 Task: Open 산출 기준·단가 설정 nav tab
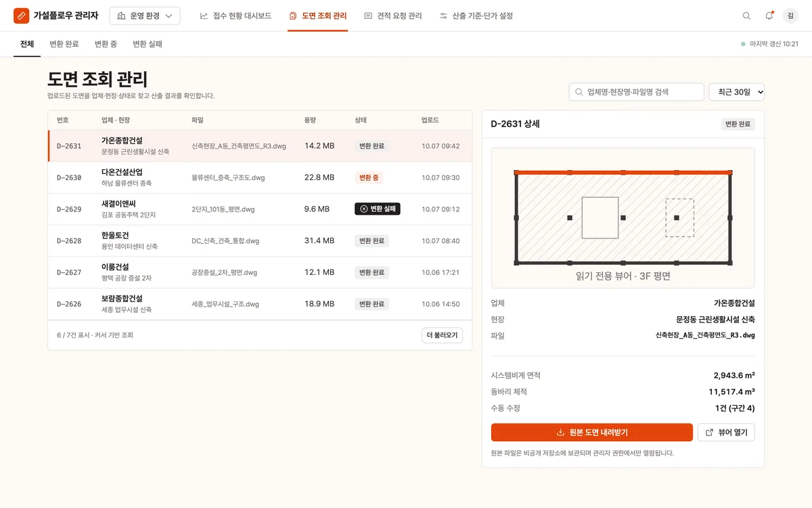pyautogui.click(x=476, y=16)
